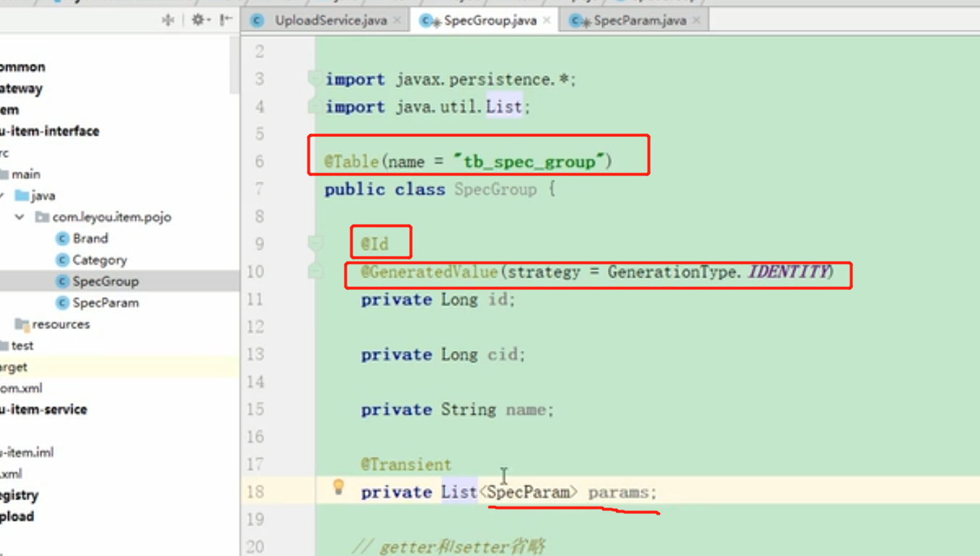Select the main folder in tree

tap(25, 174)
